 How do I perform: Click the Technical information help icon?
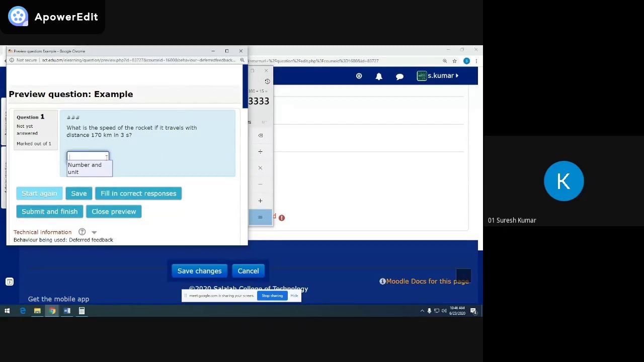[x=82, y=232]
